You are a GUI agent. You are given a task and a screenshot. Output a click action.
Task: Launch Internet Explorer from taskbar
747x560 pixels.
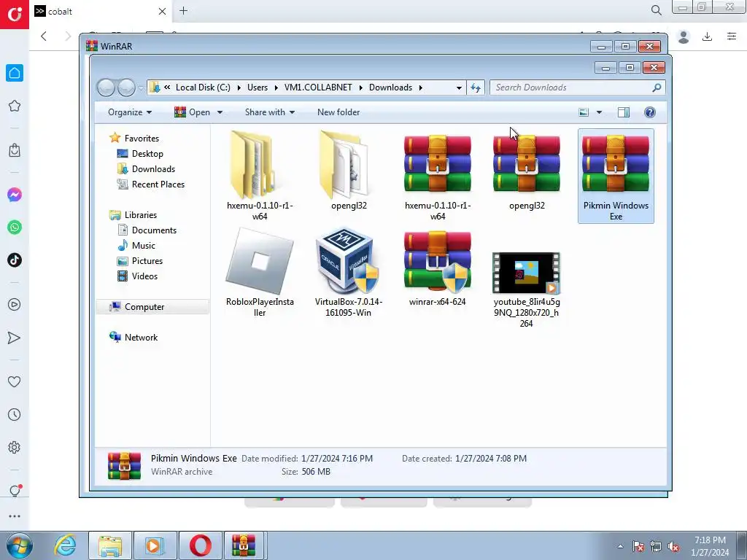pos(65,545)
